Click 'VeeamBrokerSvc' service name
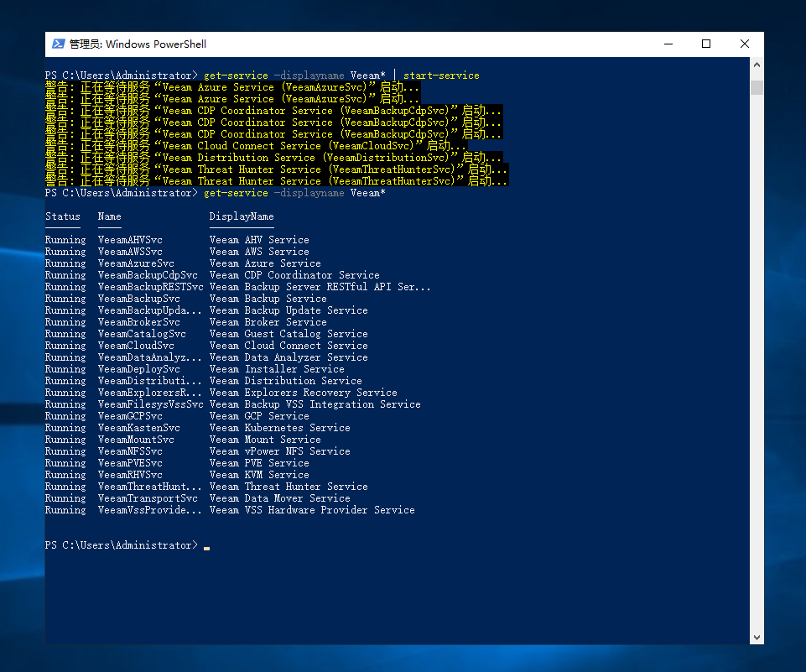This screenshot has height=672, width=806. (138, 322)
